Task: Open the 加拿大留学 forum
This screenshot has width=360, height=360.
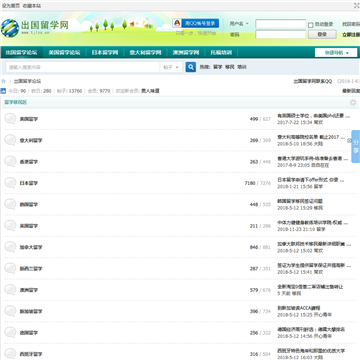Action: 31,247
